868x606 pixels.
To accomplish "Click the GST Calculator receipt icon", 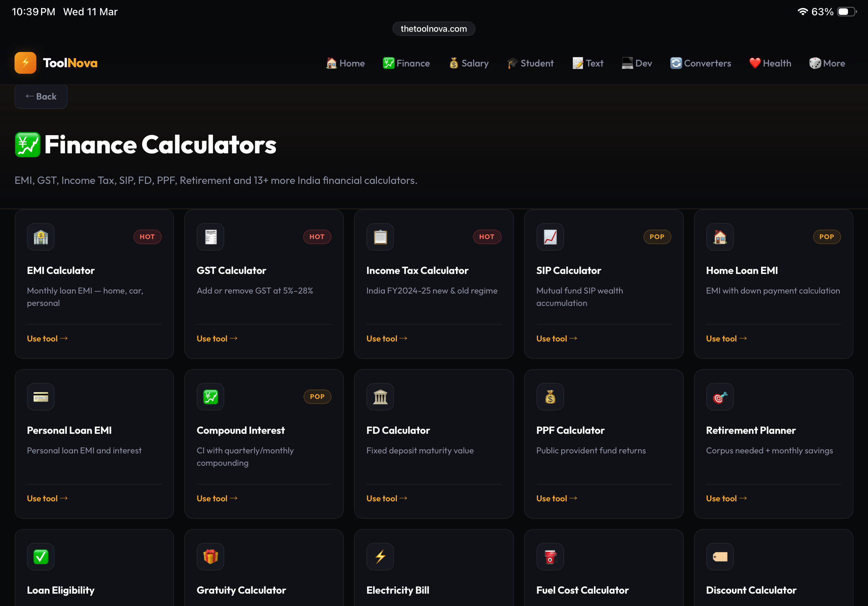I will pyautogui.click(x=210, y=237).
